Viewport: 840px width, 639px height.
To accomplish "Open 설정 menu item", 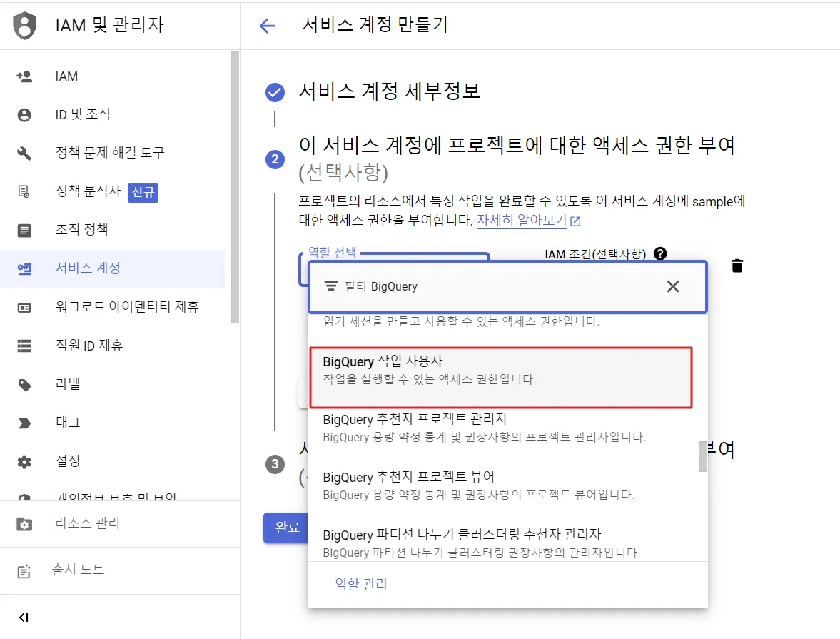I will pyautogui.click(x=113, y=461).
